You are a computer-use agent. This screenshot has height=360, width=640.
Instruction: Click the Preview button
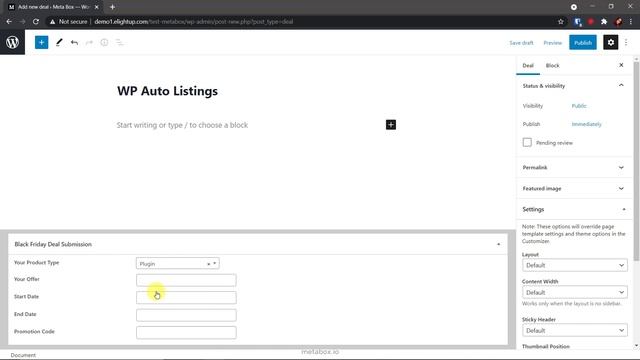[x=553, y=43]
